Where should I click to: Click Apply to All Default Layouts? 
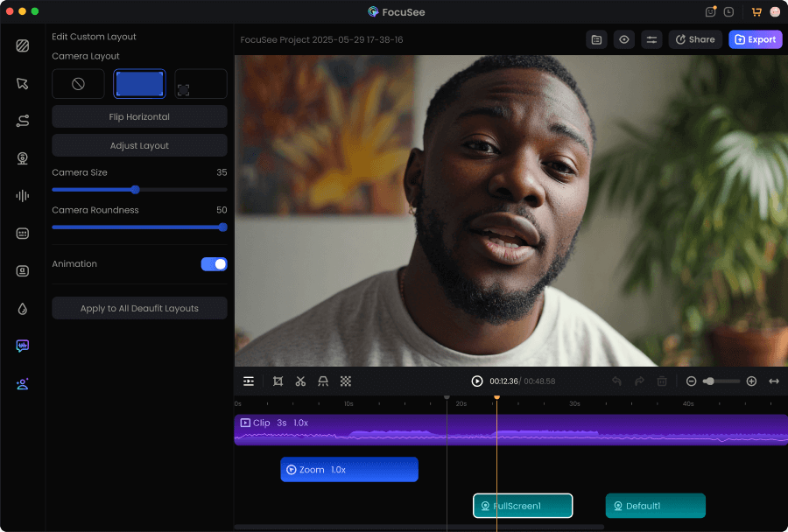(139, 308)
